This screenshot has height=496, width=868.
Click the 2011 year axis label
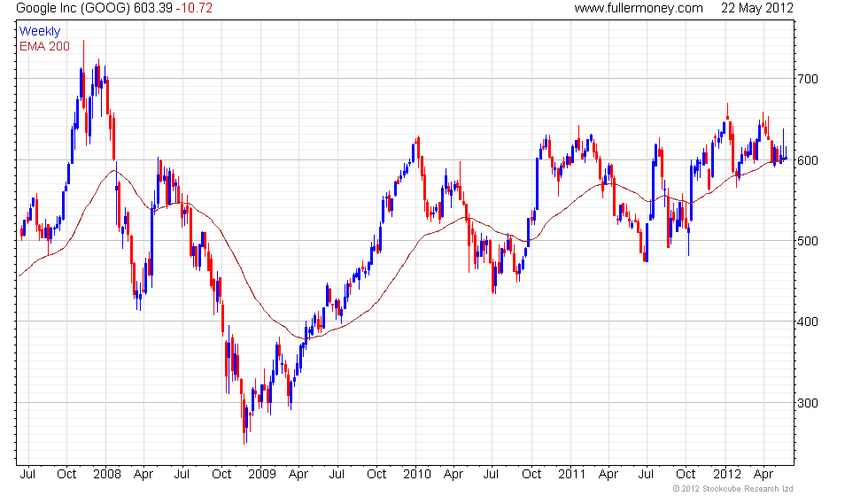click(572, 475)
